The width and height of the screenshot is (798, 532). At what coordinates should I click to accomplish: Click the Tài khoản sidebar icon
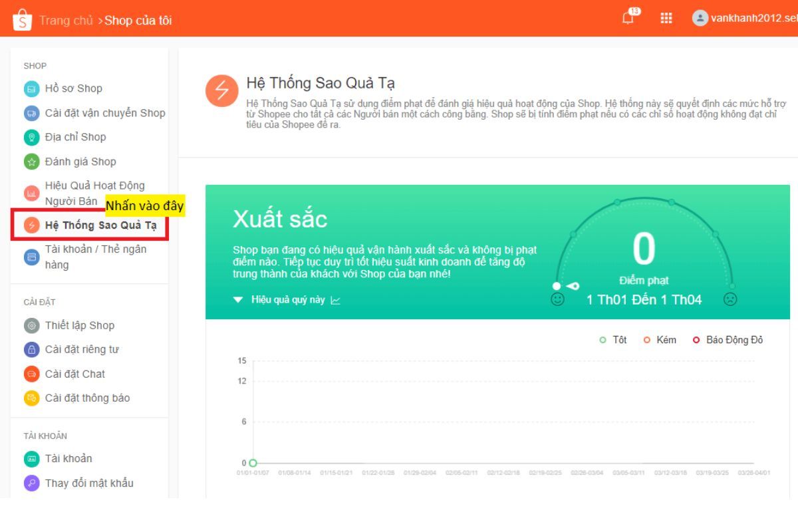coord(32,458)
